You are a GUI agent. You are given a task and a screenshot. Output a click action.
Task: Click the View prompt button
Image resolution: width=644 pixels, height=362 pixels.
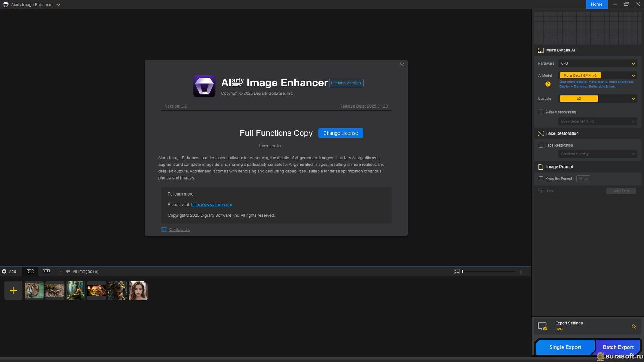click(583, 179)
